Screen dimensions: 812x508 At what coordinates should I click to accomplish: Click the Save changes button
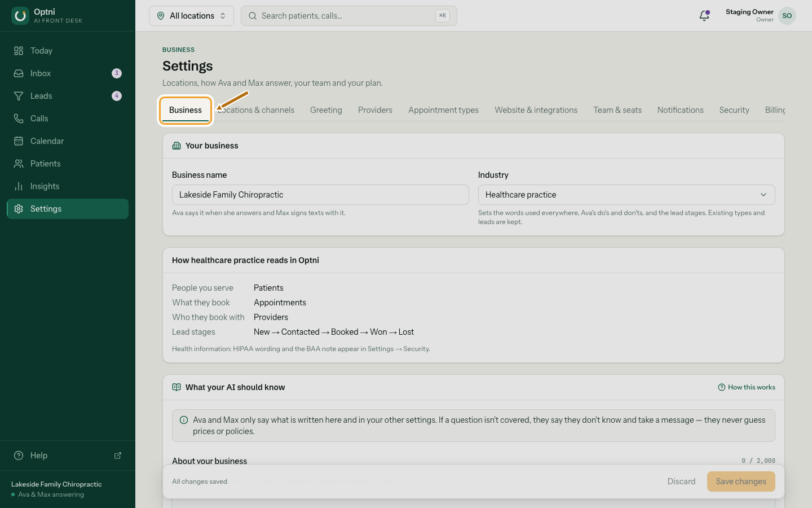pos(741,481)
